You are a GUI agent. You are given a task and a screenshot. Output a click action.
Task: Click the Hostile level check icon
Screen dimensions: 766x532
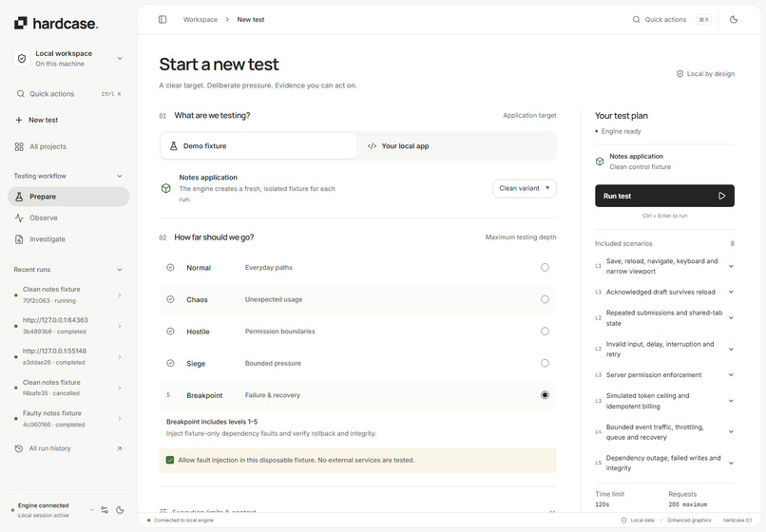[170, 332]
